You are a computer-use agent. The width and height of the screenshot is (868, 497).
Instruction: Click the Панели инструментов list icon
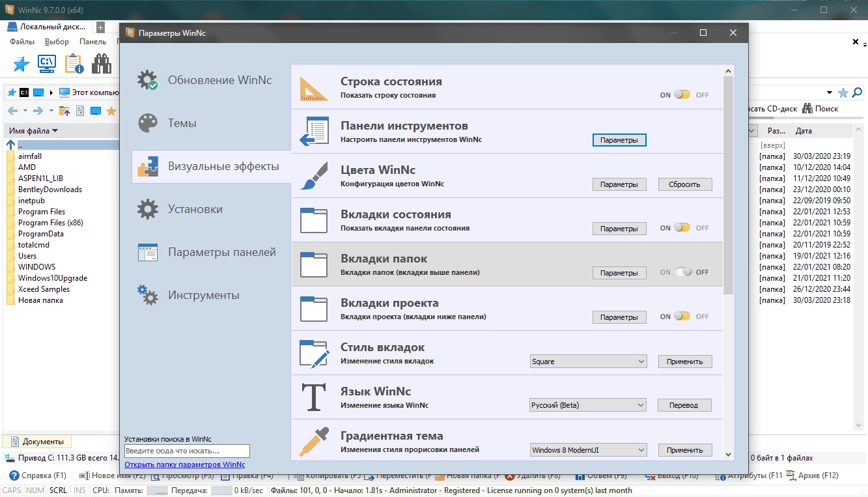(x=314, y=132)
